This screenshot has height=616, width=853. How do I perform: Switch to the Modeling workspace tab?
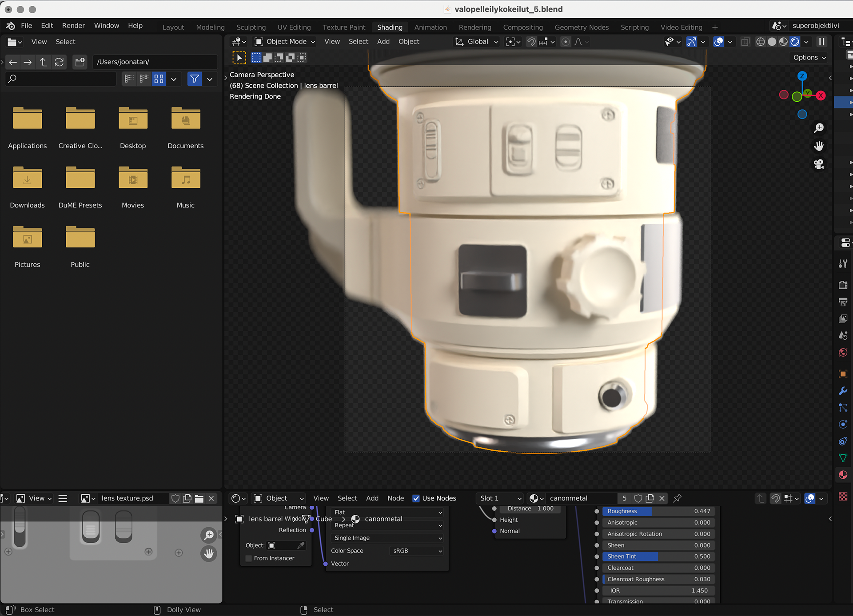[210, 27]
